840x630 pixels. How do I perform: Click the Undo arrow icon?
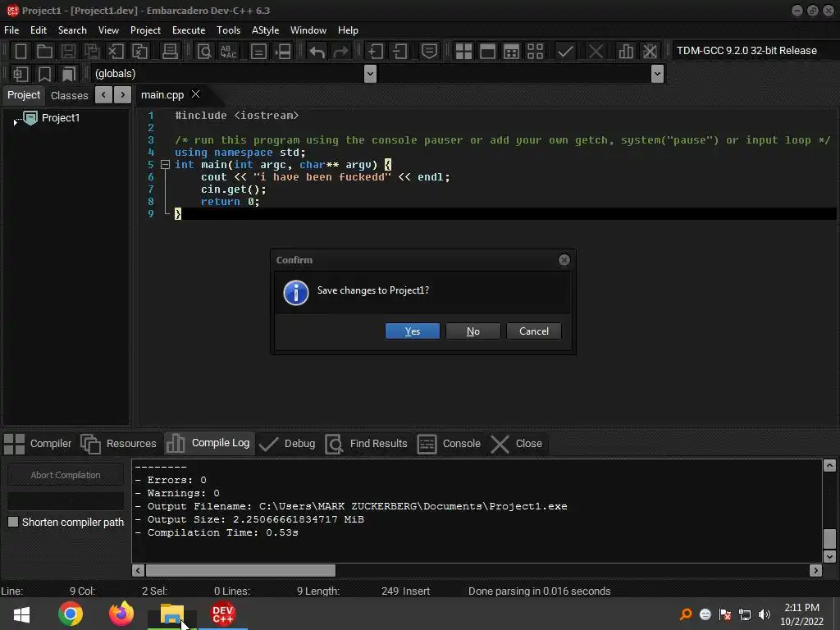point(317,52)
